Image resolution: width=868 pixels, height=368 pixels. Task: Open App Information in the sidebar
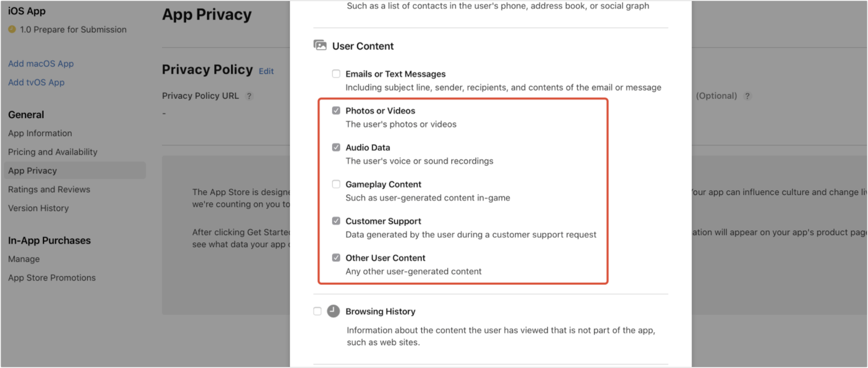40,133
